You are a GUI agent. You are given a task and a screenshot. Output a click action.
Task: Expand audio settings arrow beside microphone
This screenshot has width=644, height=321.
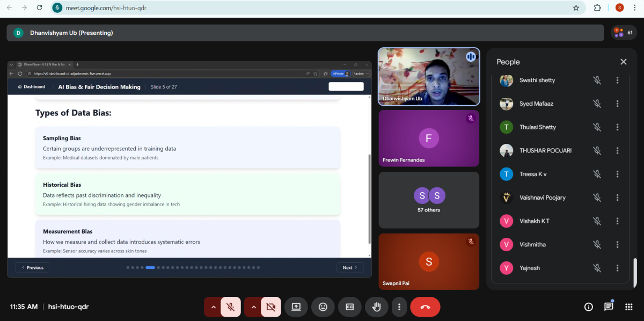click(213, 307)
